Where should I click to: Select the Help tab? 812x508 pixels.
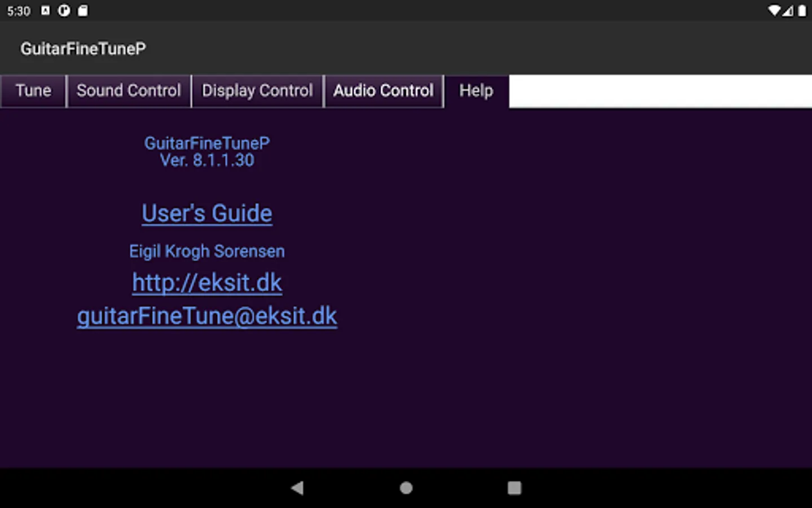click(x=476, y=91)
